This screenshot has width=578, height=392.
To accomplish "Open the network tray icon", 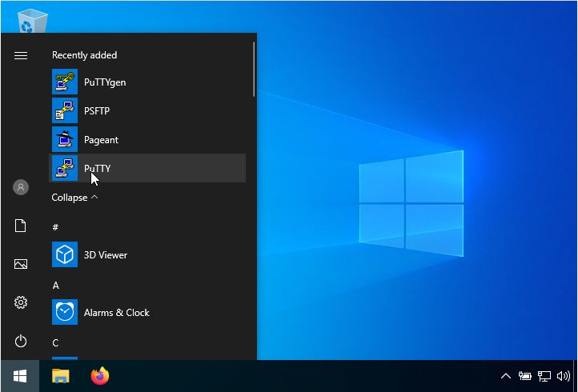I will pos(544,376).
